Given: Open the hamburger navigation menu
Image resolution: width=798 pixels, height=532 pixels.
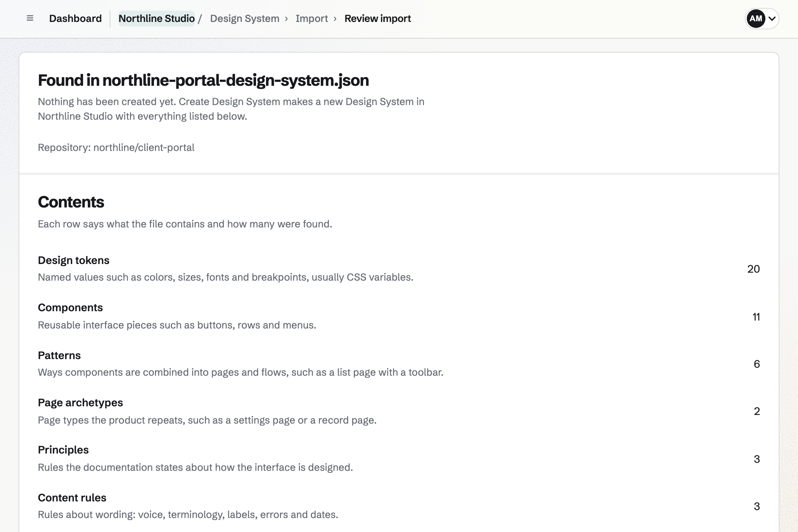Looking at the screenshot, I should tap(30, 18).
